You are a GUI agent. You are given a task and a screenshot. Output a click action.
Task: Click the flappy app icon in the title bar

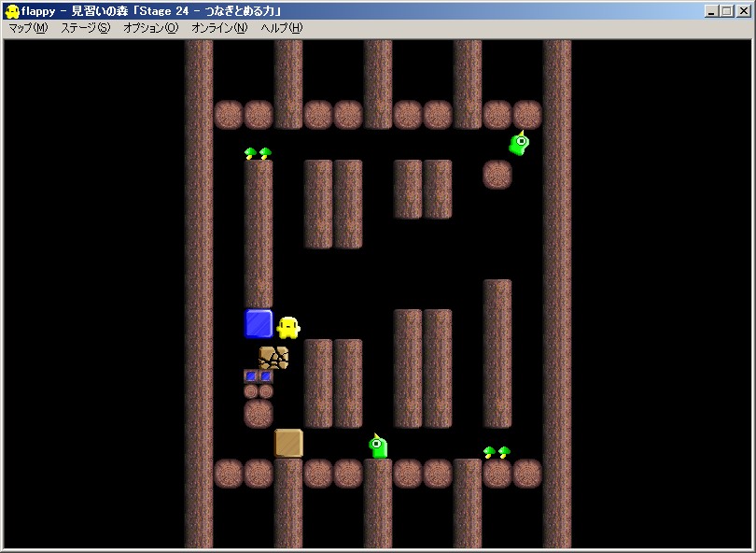click(11, 10)
